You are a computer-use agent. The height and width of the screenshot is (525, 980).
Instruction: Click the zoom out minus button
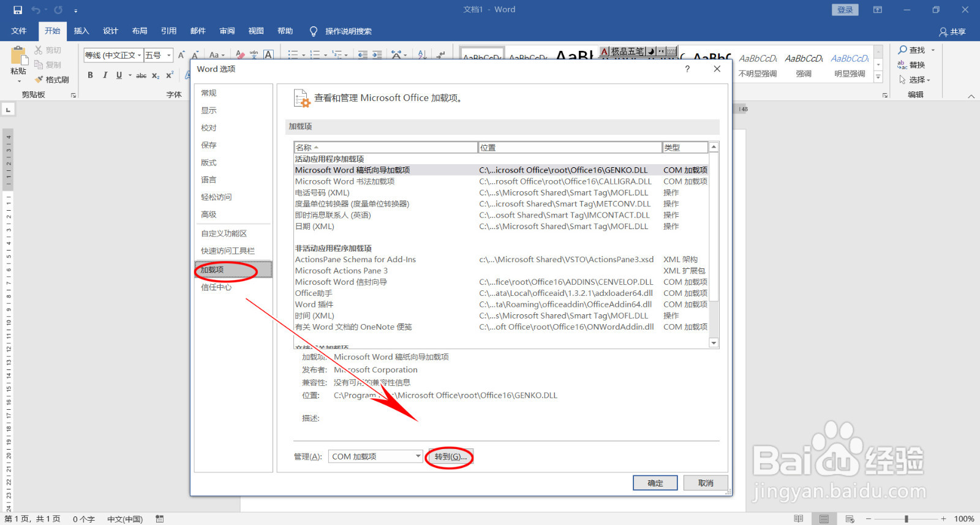coord(869,519)
